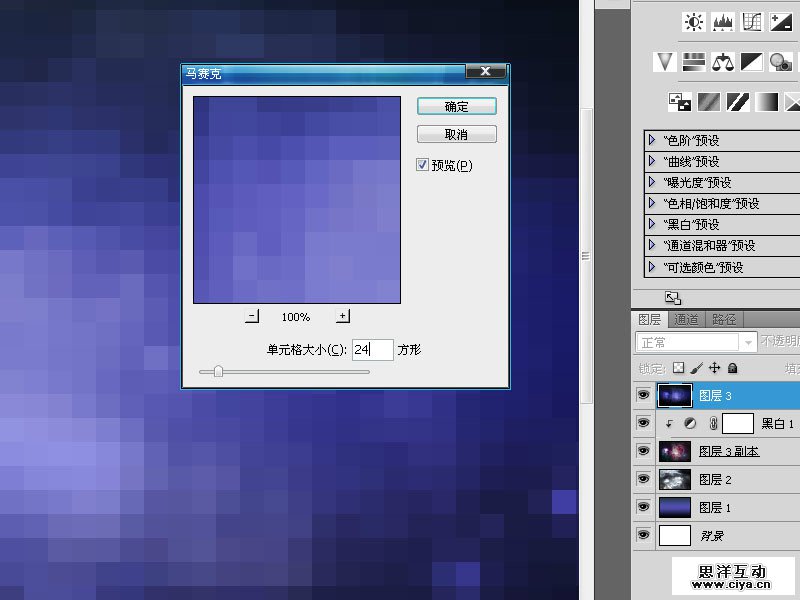Add a Hue/Saturation adjustment
The height and width of the screenshot is (600, 800).
pos(694,62)
